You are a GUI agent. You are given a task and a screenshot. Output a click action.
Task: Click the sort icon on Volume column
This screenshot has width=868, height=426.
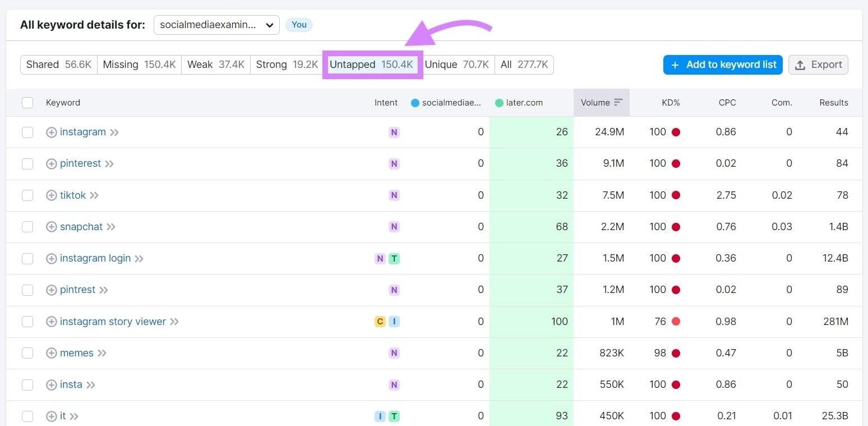point(618,102)
